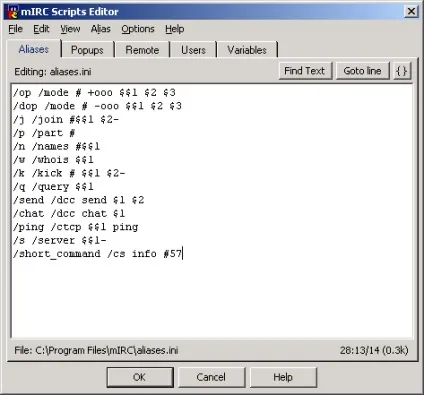This screenshot has width=424, height=395.
Task: Switch to the Remote tab
Action: [x=142, y=50]
